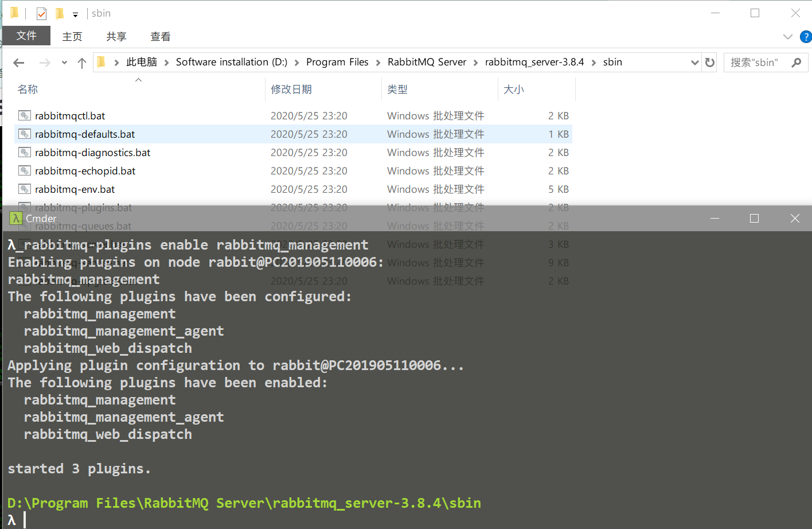Expand chevron after Software installation (D:)
The image size is (812, 529).
pos(297,63)
